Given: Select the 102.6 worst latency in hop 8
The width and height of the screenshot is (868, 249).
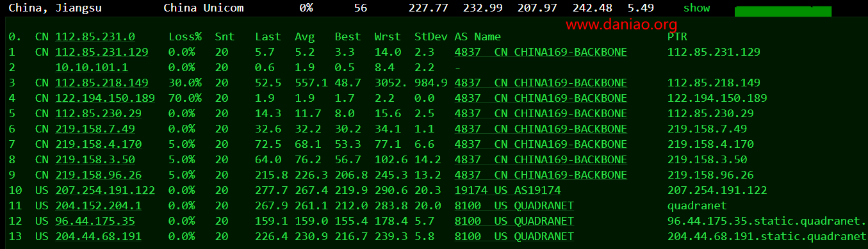Looking at the screenshot, I should [391, 159].
